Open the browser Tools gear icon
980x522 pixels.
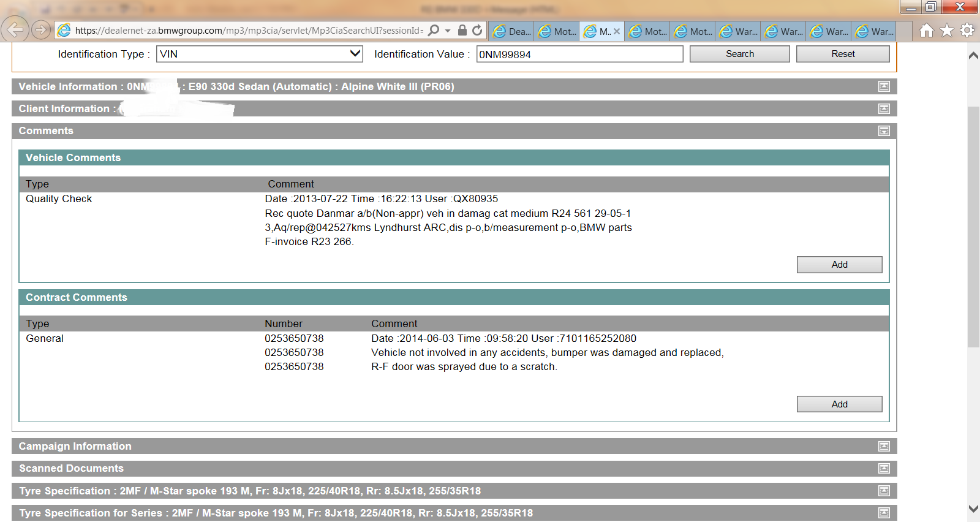[967, 30]
